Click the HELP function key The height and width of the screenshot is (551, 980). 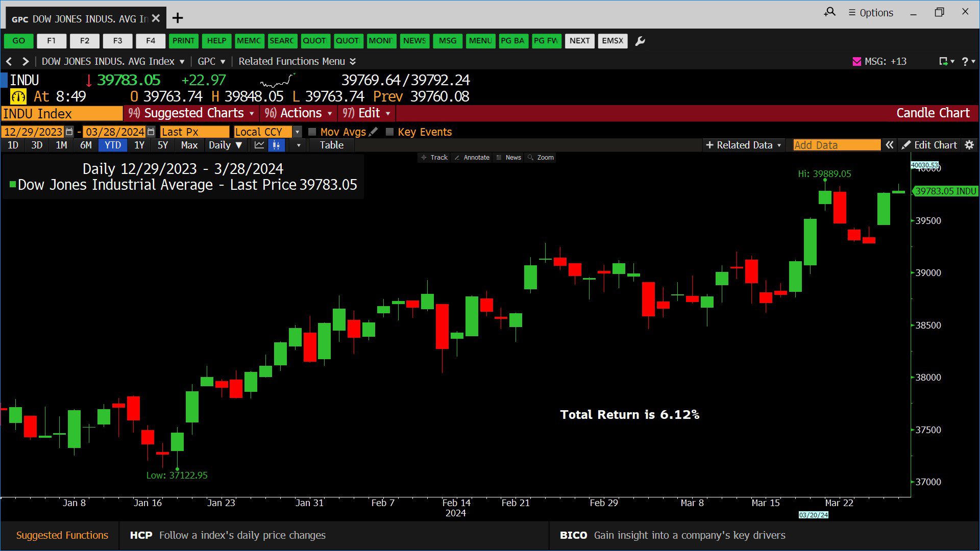[216, 41]
